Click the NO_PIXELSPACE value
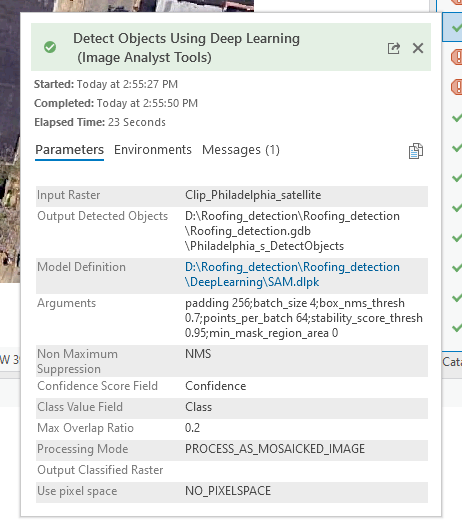The height and width of the screenshot is (529, 462). pos(228,491)
